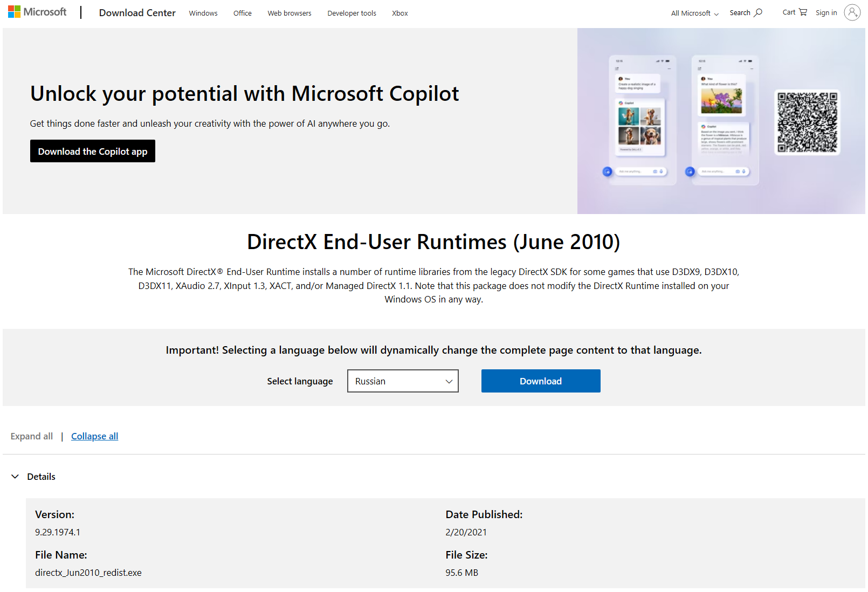Screen dimensions: 868x592
Task: Open the Office menu item
Action: tap(243, 13)
